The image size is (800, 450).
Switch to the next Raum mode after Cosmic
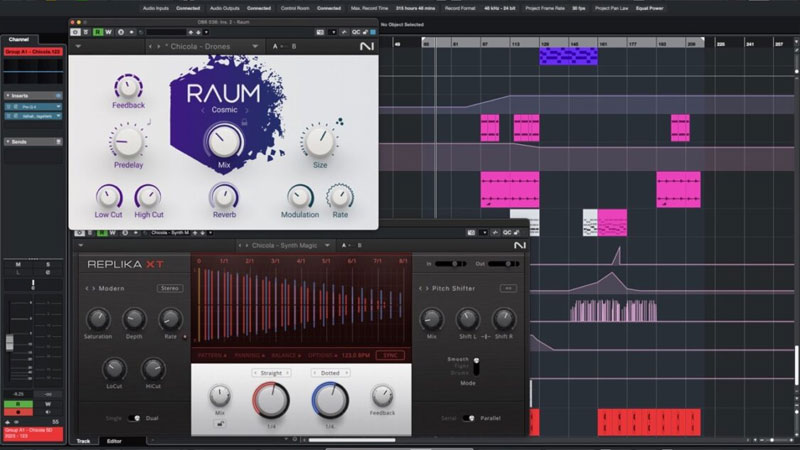pos(247,110)
